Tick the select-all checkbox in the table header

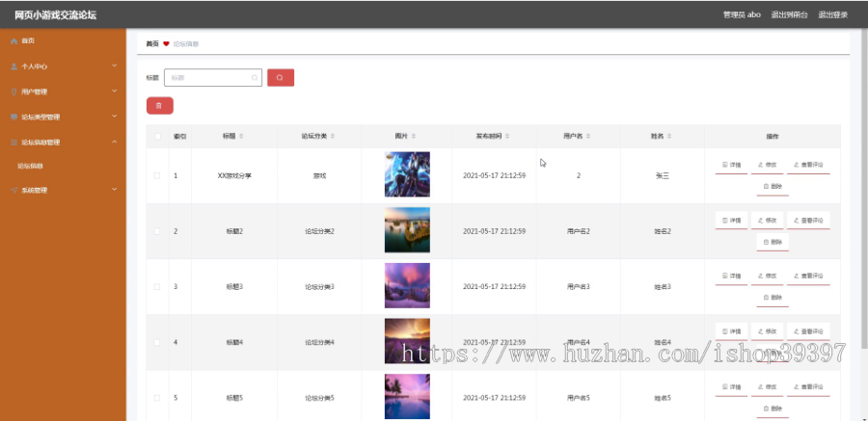click(157, 136)
